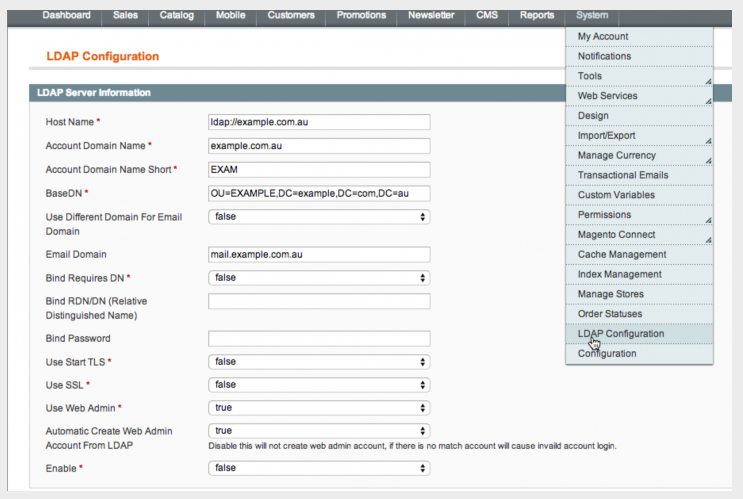
Task: Open Custom Variables
Action: coord(639,195)
